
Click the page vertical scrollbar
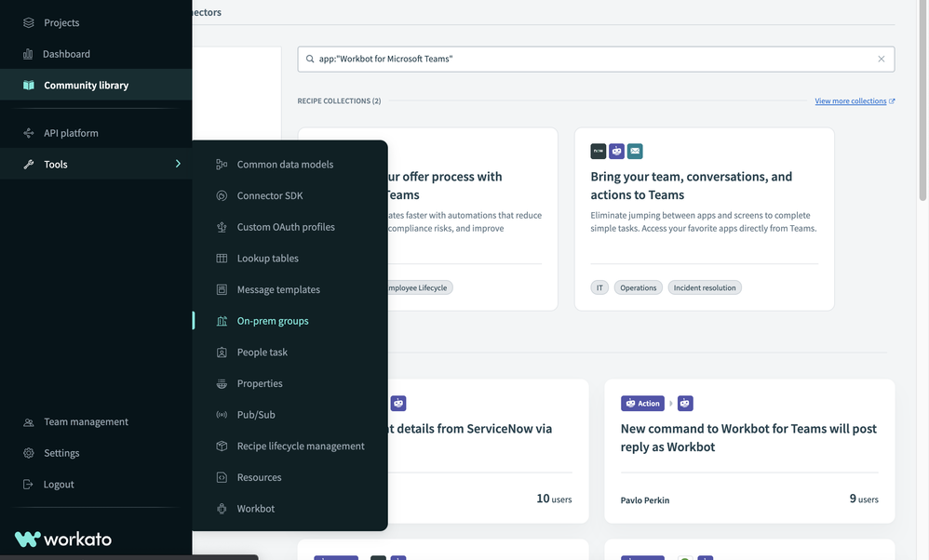[x=922, y=100]
